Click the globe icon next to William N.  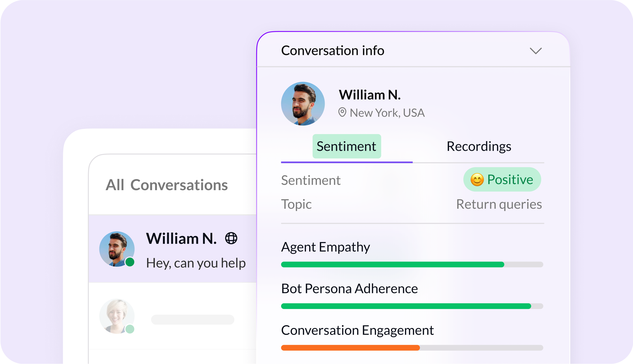pyautogui.click(x=231, y=238)
